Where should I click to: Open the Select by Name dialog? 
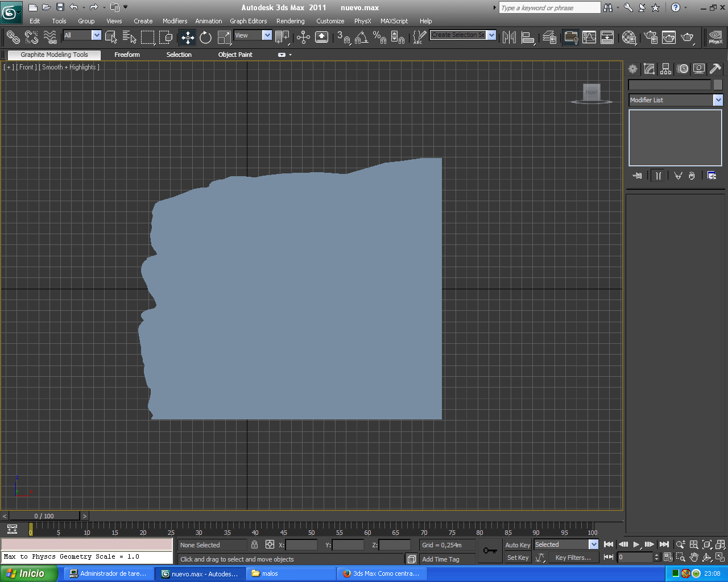pos(130,38)
